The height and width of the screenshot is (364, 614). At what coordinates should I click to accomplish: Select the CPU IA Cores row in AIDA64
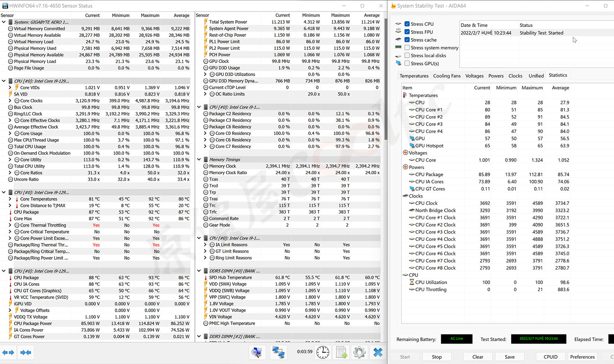[486, 182]
